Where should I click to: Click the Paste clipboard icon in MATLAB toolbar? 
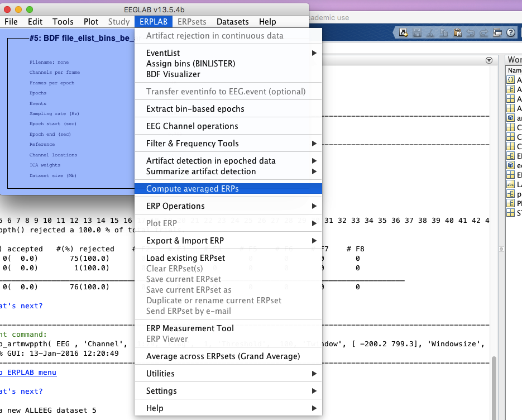[457, 32]
